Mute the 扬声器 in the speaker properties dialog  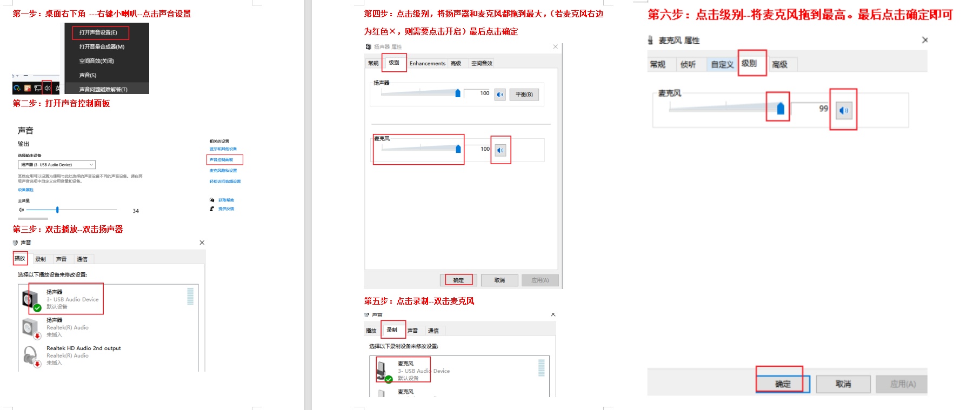point(500,95)
